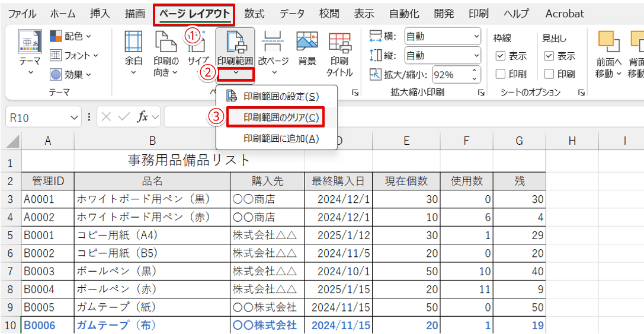644x334 pixels.
Task: Click the 使用数 value 11
Action: pos(467,290)
